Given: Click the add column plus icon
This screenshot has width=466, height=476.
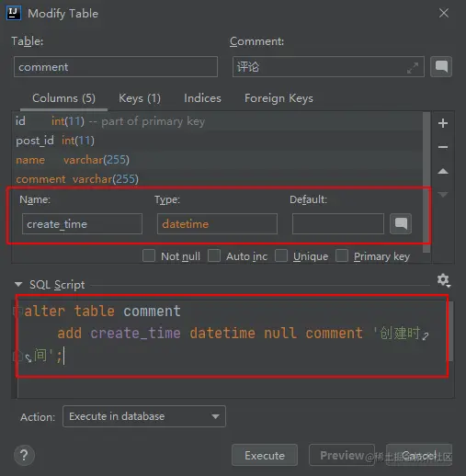Looking at the screenshot, I should [x=443, y=123].
